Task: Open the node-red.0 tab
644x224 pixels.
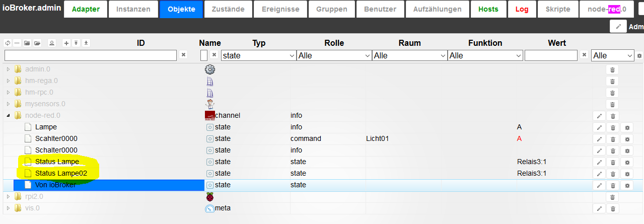Action: 606,9
